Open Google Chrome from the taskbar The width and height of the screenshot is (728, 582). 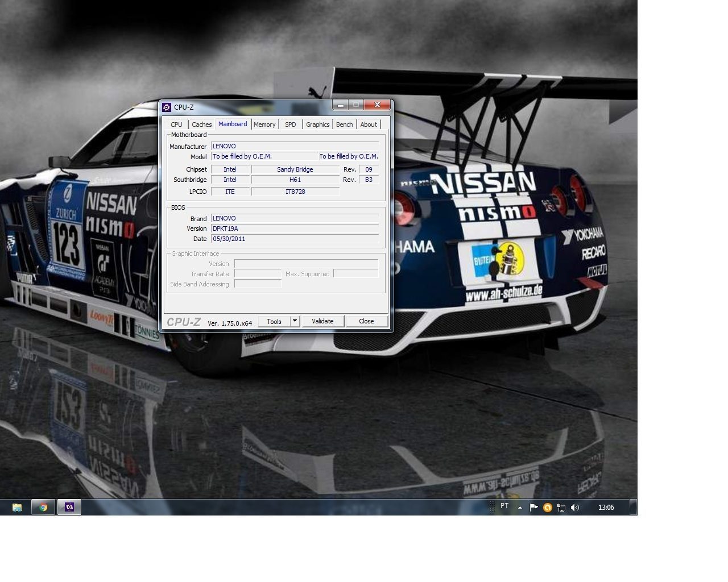coord(43,508)
